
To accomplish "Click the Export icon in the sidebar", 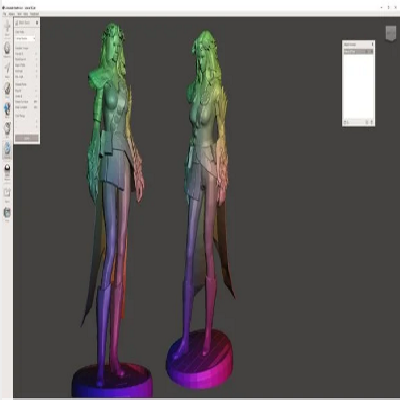I will (7, 193).
